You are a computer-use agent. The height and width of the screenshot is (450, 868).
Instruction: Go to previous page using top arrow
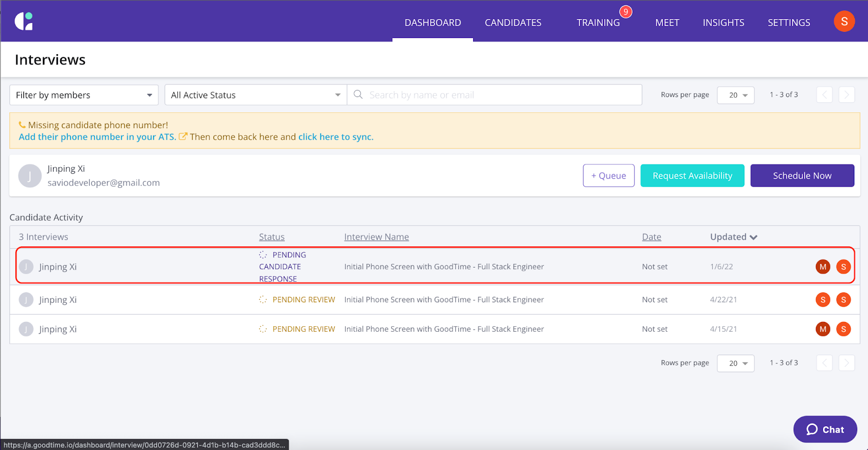click(x=824, y=94)
